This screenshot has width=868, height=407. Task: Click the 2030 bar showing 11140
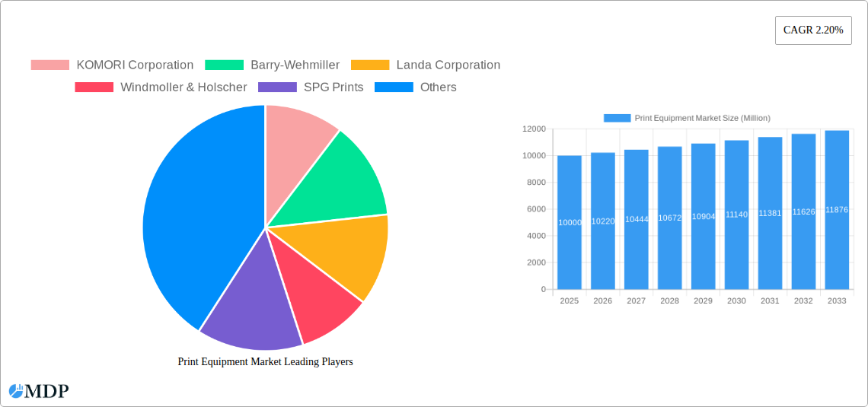pos(737,215)
